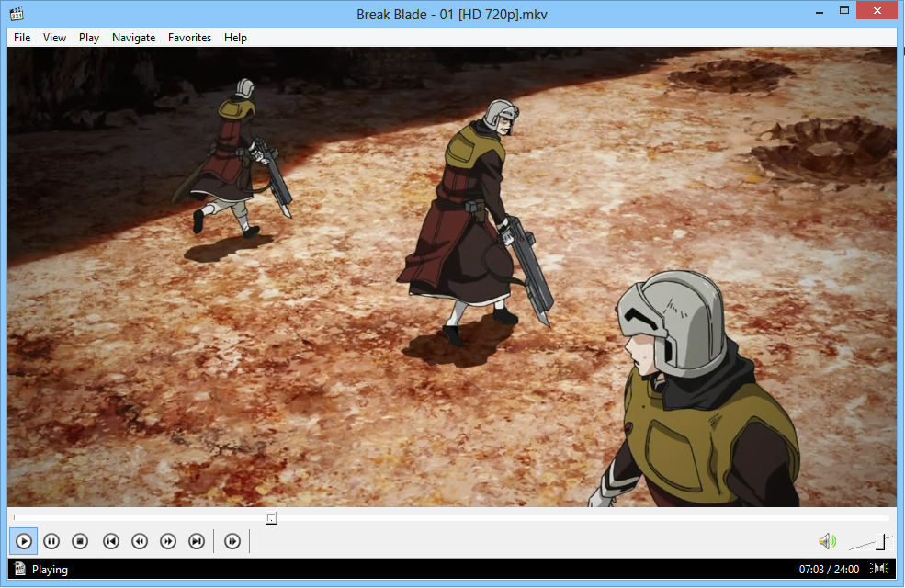Image resolution: width=905 pixels, height=588 pixels.
Task: Open the View menu
Action: point(54,38)
